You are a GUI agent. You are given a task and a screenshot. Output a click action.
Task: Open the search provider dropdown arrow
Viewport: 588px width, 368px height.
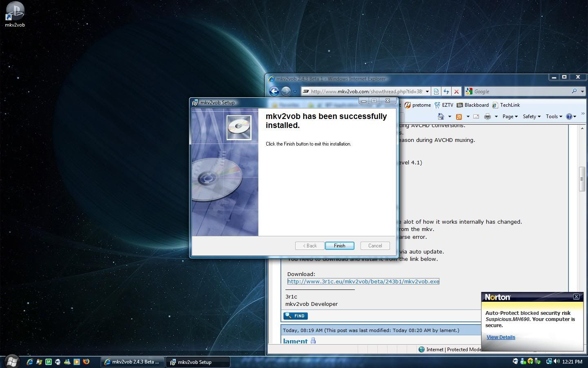coord(582,92)
